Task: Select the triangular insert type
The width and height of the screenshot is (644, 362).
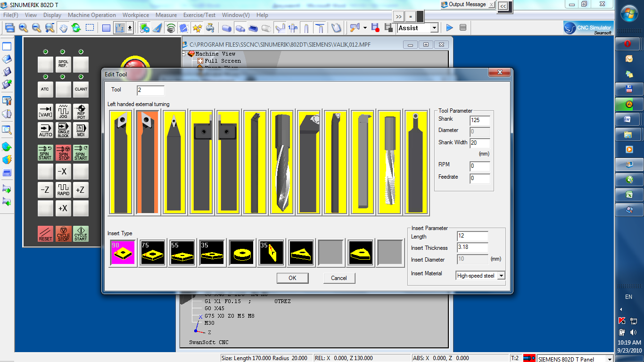Action: click(x=301, y=253)
